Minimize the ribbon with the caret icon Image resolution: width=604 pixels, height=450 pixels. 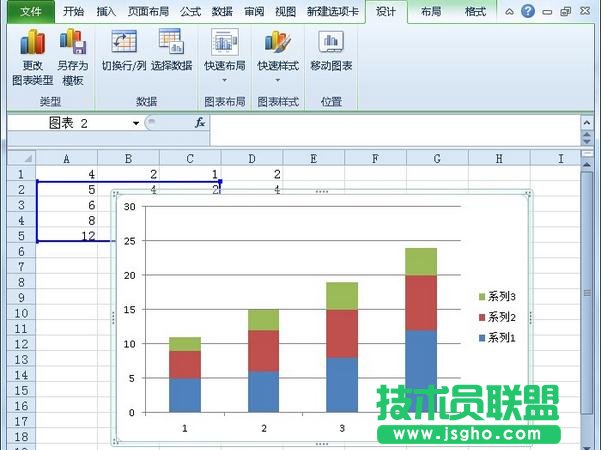[509, 12]
